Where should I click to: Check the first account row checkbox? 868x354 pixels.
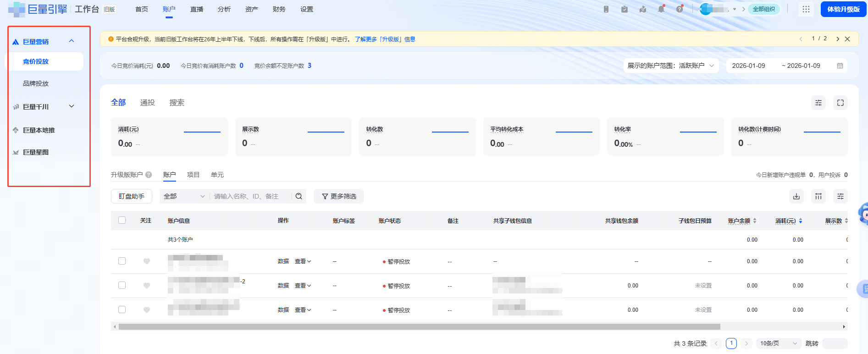tap(122, 261)
